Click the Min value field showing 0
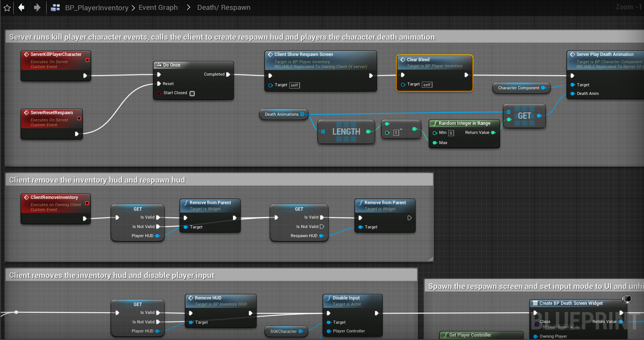This screenshot has width=644, height=340. click(451, 133)
